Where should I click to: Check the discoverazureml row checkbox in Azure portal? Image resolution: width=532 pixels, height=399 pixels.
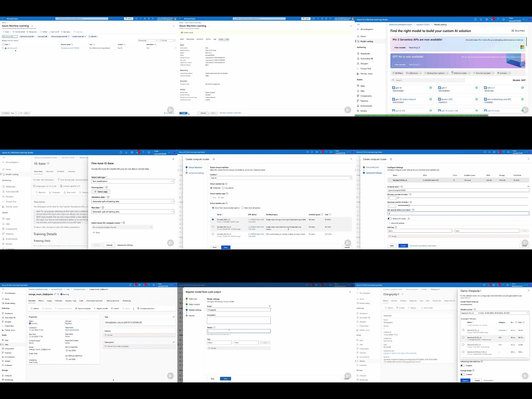[x=3, y=48]
